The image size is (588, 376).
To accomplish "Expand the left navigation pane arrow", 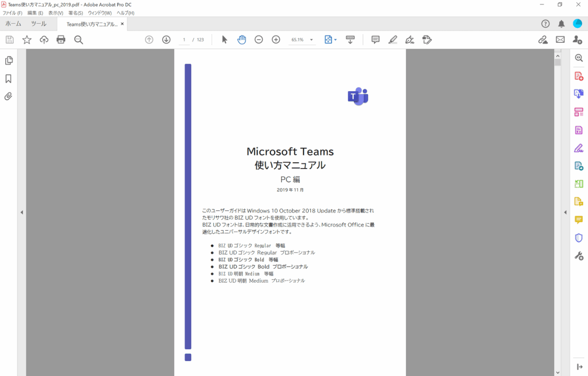I will coord(22,212).
